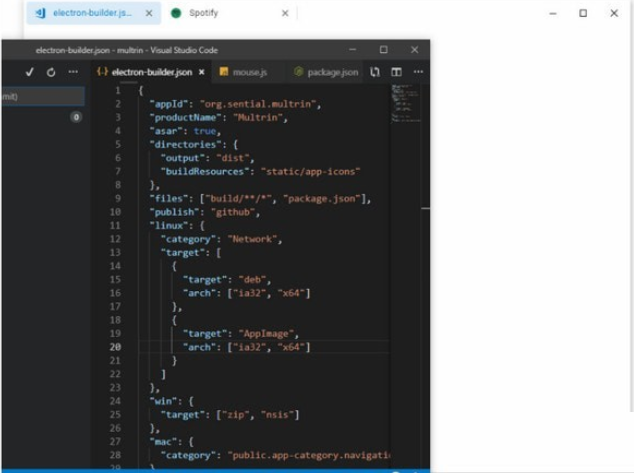Click line number 20 in gutter
Viewport: 634px width, 473px height.
point(115,347)
